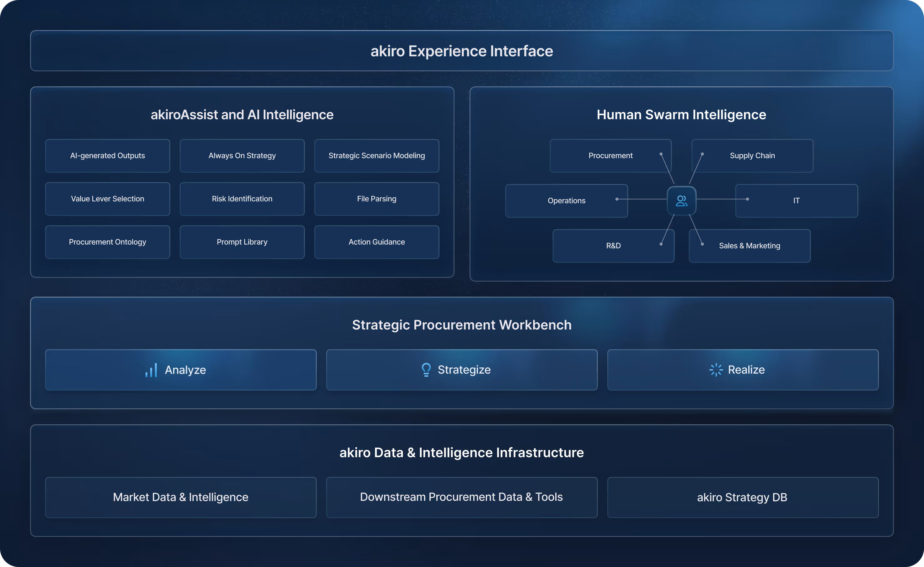Choose the Value Lever Selection box

108,199
